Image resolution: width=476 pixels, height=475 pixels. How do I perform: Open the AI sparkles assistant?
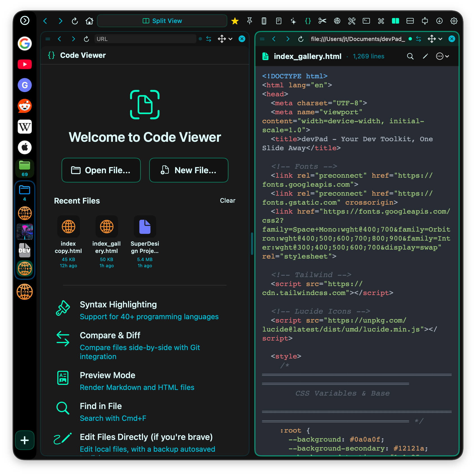click(x=293, y=21)
